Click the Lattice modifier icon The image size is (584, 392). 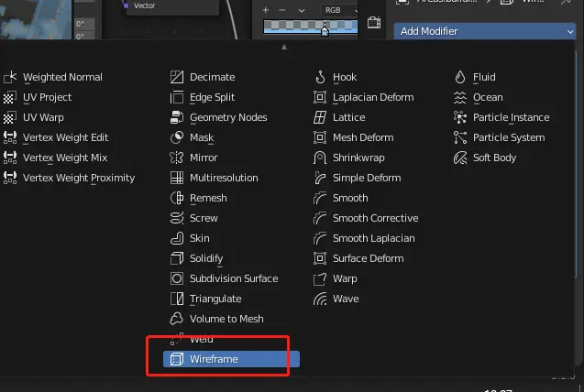(x=320, y=117)
